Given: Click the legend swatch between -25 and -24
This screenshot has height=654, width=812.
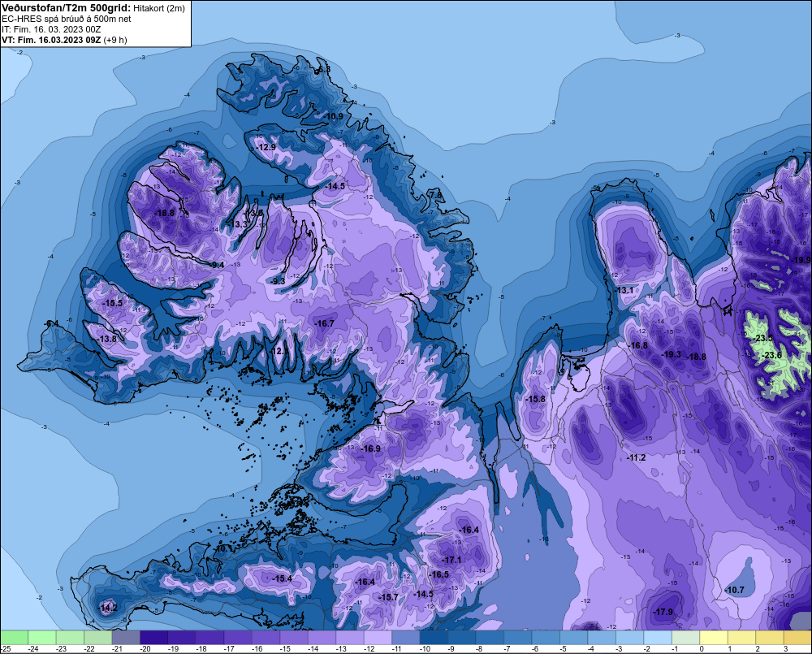Looking at the screenshot, I should click(x=15, y=637).
